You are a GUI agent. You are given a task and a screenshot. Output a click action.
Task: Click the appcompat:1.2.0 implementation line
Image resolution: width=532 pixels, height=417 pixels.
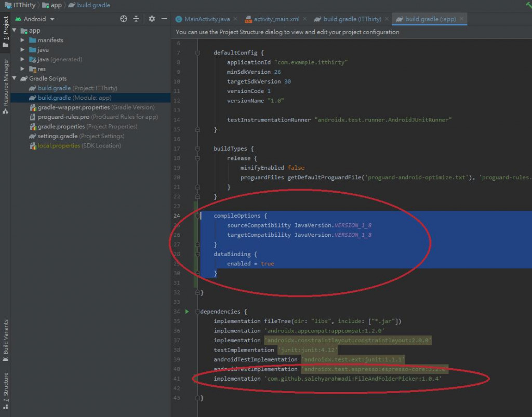point(299,331)
